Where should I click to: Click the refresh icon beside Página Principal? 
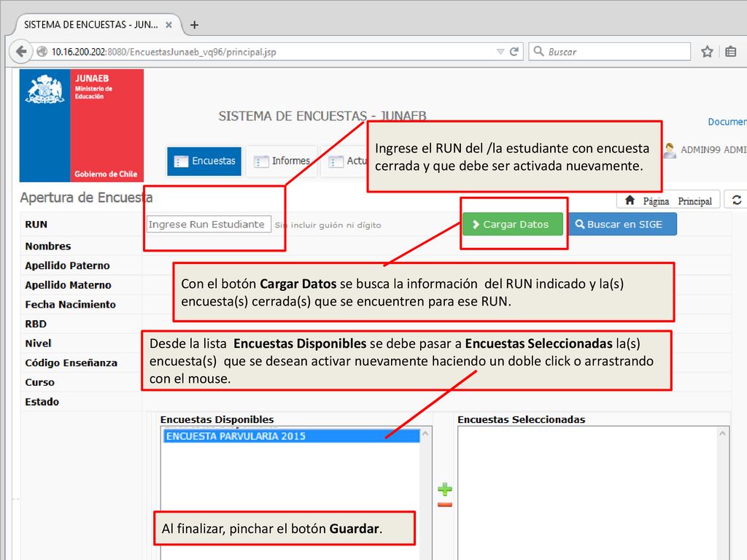[736, 200]
